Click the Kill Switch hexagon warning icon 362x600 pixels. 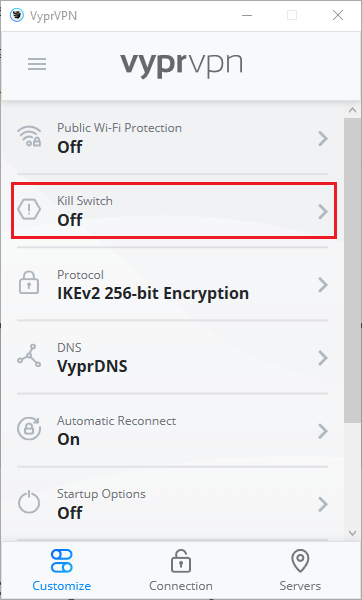29,210
